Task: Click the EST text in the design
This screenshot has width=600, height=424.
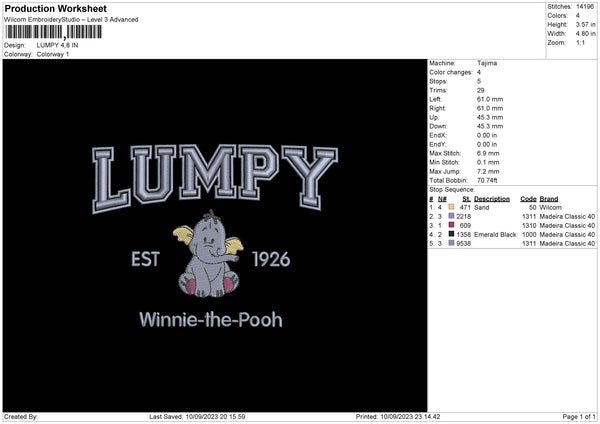Action: (x=146, y=260)
